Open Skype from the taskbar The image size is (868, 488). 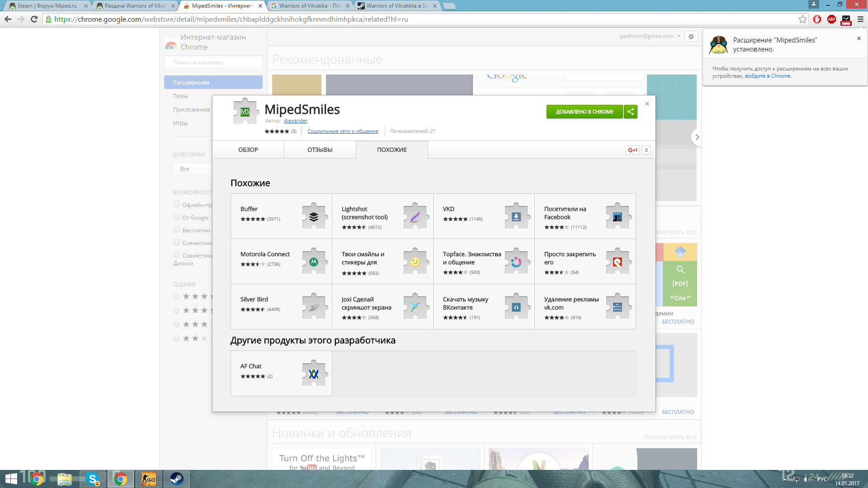click(x=93, y=479)
